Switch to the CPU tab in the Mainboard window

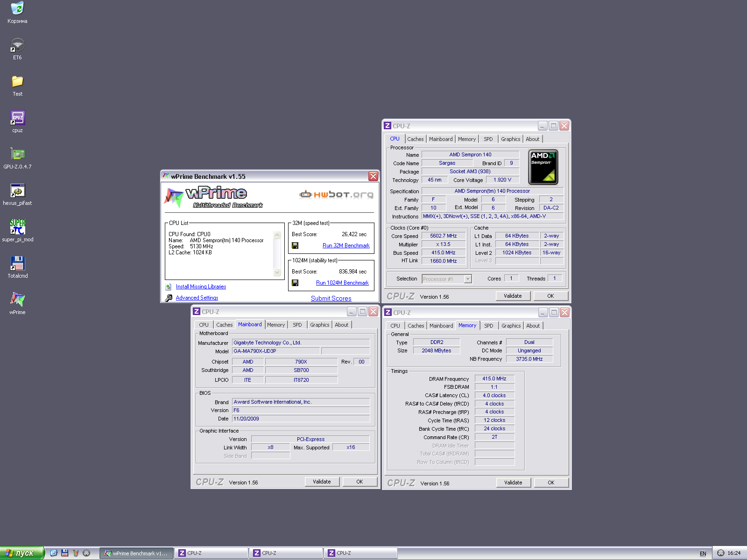click(204, 325)
